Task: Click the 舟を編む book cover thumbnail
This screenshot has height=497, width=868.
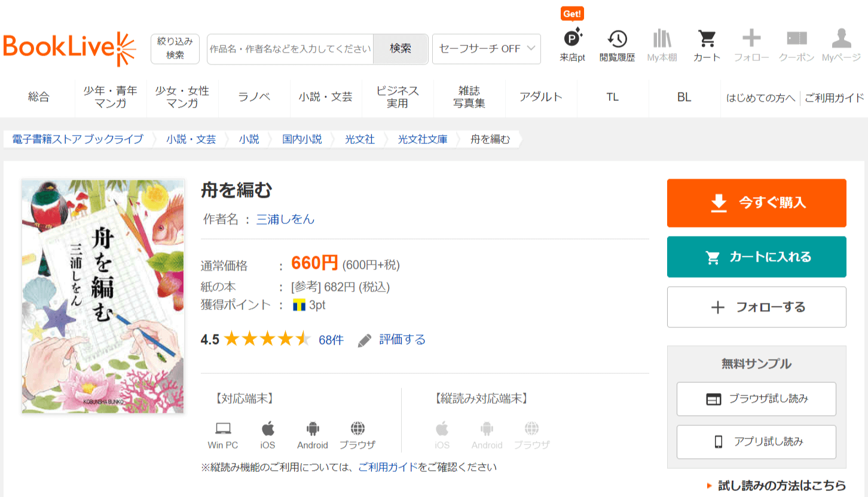Action: click(x=103, y=296)
